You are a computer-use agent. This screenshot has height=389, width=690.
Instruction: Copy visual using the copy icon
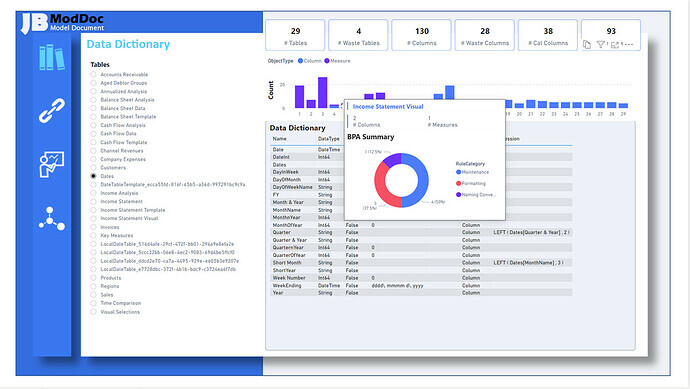pyautogui.click(x=587, y=44)
